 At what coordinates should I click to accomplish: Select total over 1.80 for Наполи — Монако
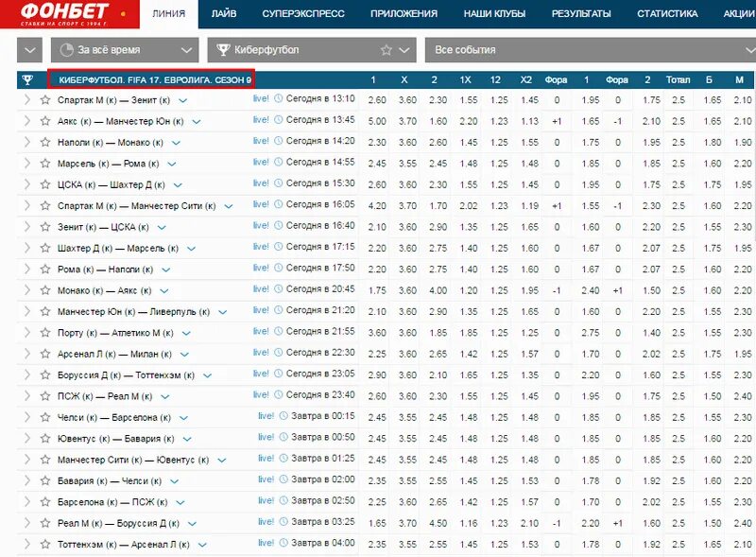[x=713, y=143]
